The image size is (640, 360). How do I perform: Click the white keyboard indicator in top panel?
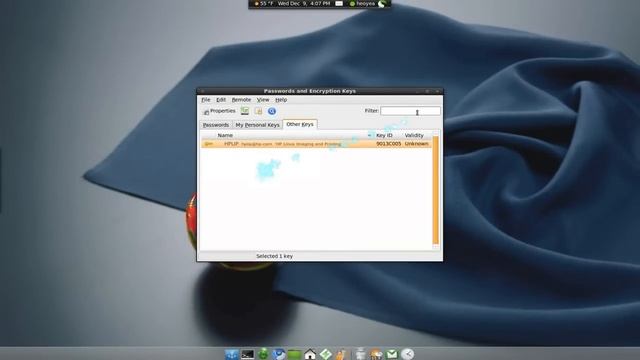339,3
